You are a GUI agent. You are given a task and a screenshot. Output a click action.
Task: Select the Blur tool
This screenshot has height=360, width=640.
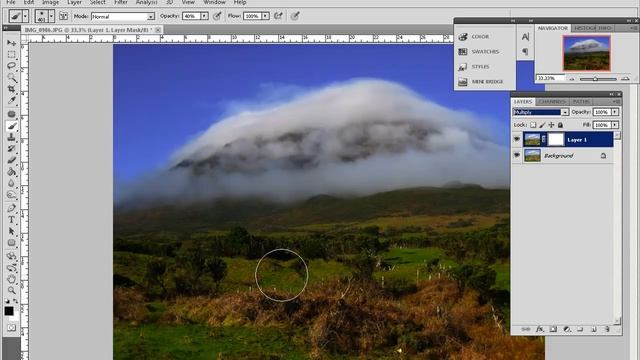(11, 183)
